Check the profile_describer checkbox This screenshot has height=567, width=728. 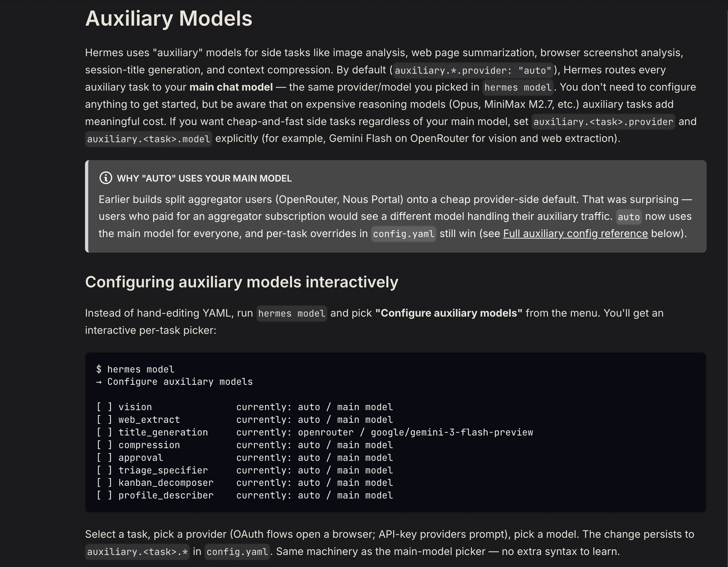point(104,495)
